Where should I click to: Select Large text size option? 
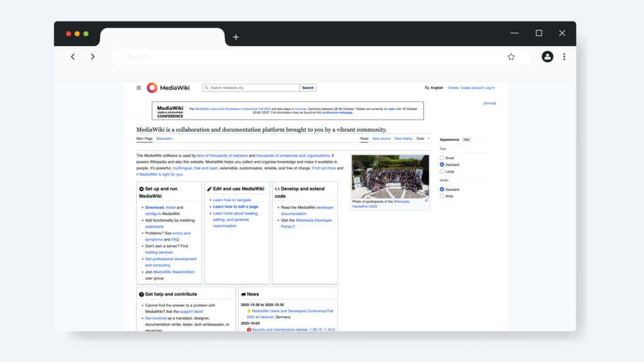point(442,171)
